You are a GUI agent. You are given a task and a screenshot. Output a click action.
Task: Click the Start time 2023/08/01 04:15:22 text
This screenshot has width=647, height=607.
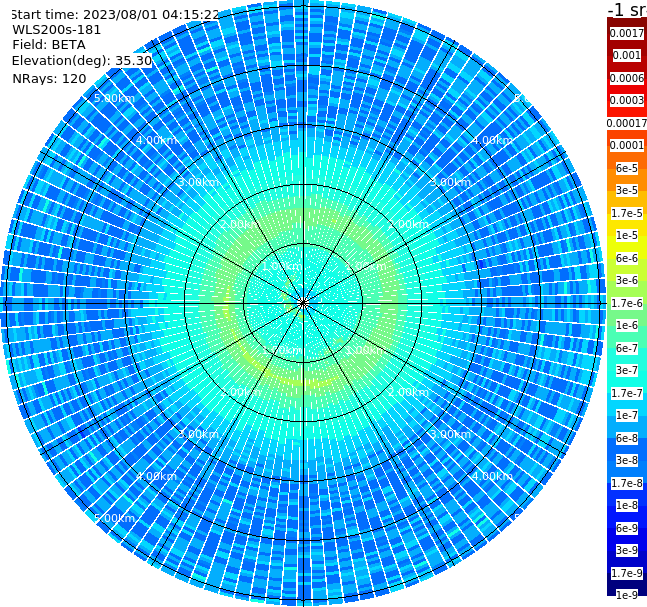pyautogui.click(x=115, y=15)
